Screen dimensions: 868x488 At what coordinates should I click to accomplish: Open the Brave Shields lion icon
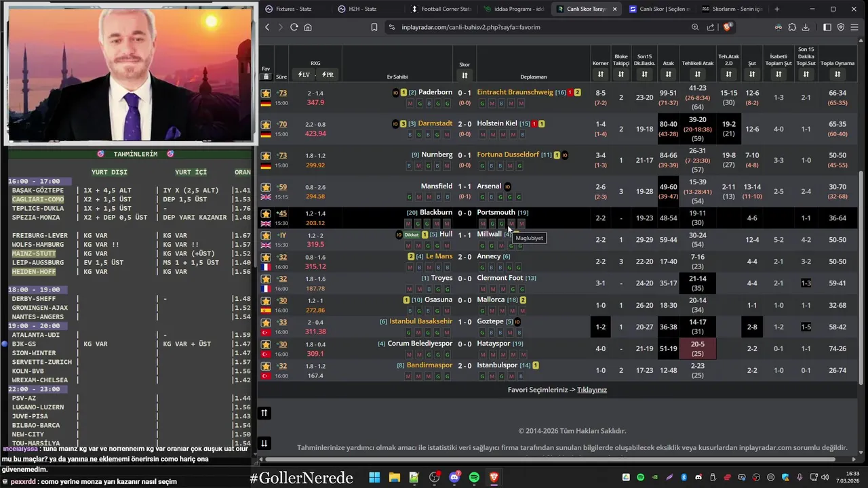(x=728, y=27)
